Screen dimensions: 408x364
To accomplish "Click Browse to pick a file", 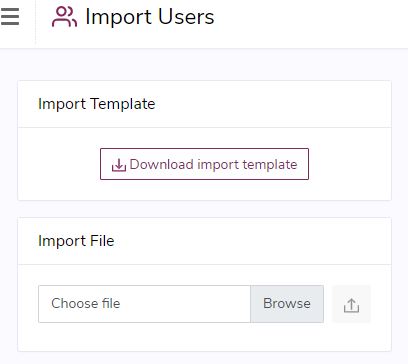I will 287,304.
